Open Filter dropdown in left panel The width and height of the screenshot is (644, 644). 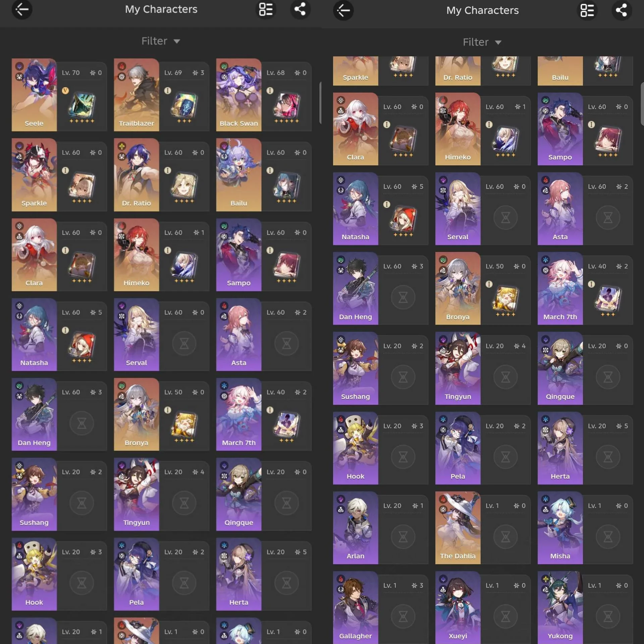[x=161, y=41]
